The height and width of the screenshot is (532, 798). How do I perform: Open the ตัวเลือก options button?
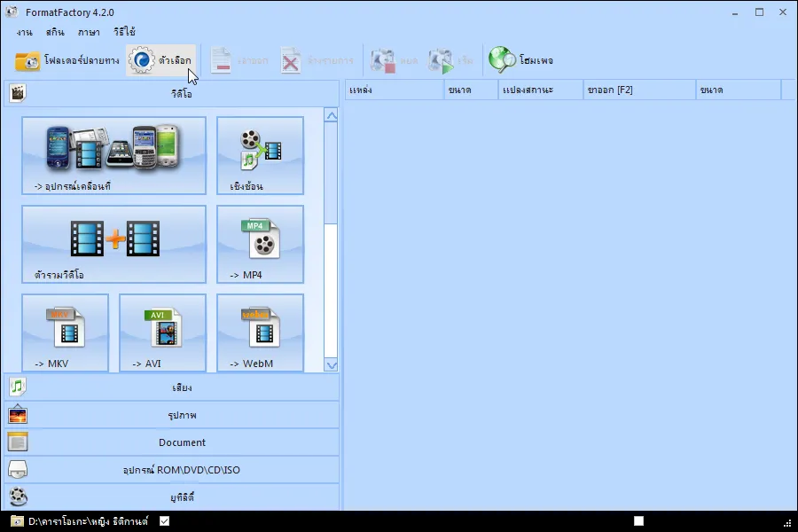[x=160, y=60]
